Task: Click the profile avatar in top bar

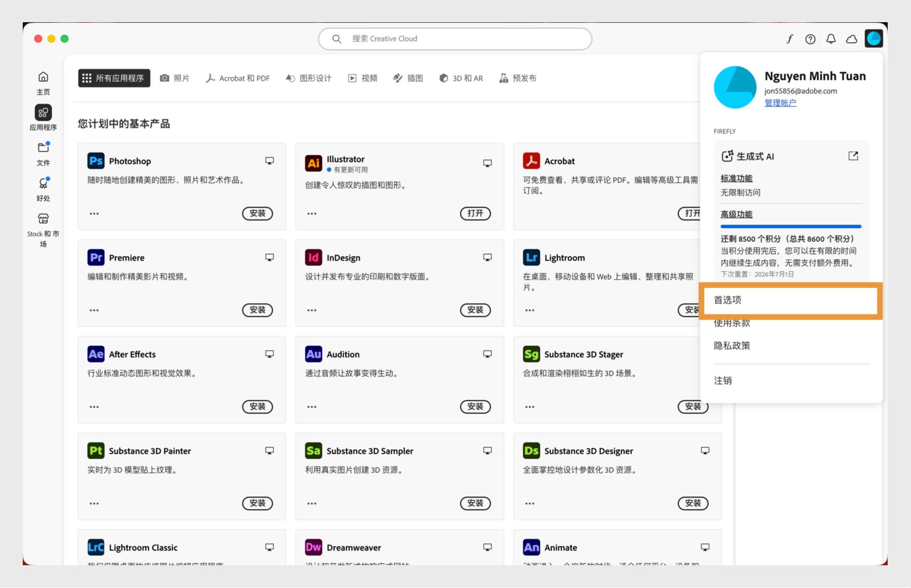Action: [x=873, y=39]
